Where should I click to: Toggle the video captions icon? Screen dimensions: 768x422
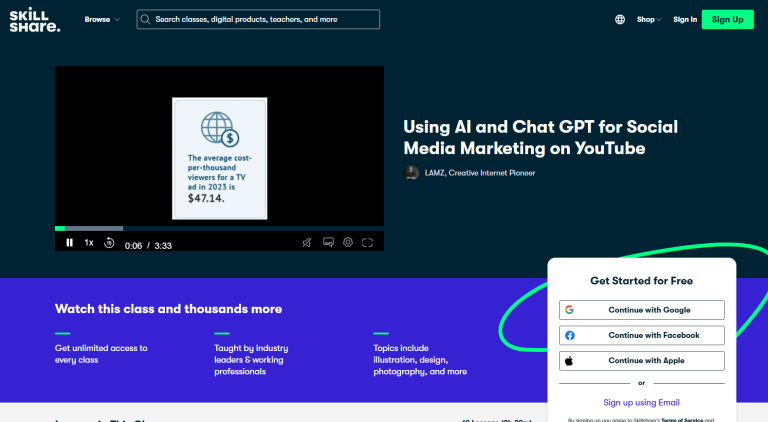pos(328,242)
